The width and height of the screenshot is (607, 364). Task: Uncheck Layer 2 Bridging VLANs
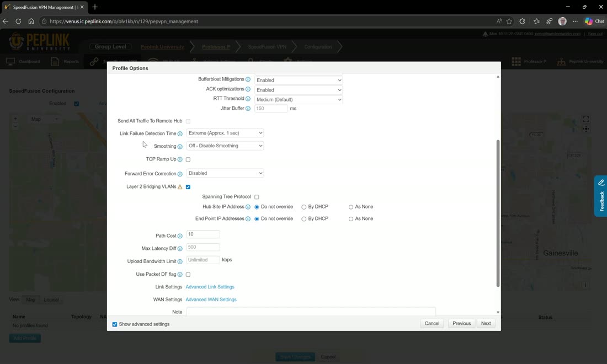pos(188,187)
